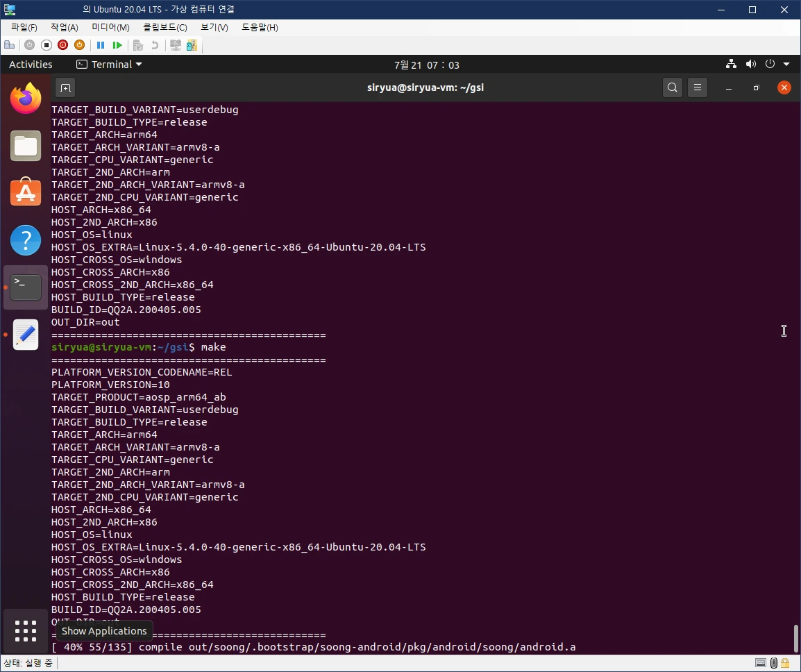Click the status text '상태: 실행 중'
This screenshot has width=801, height=672.
(28, 663)
